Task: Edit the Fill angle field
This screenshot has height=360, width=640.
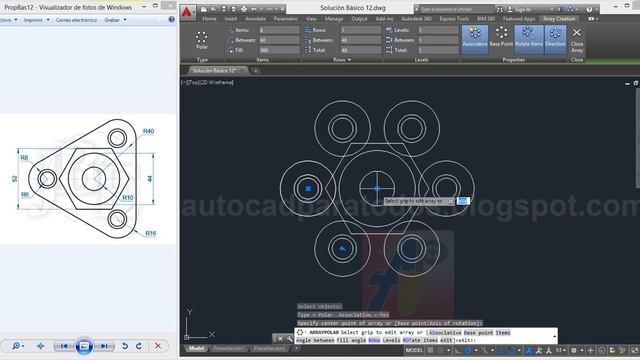Action: click(279, 50)
